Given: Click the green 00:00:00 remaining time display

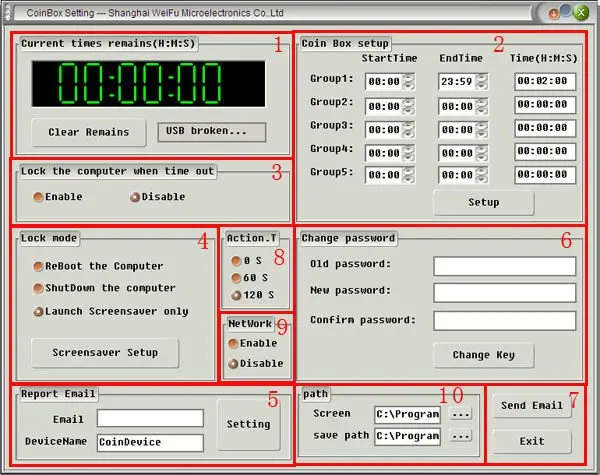Looking at the screenshot, I should tap(148, 83).
